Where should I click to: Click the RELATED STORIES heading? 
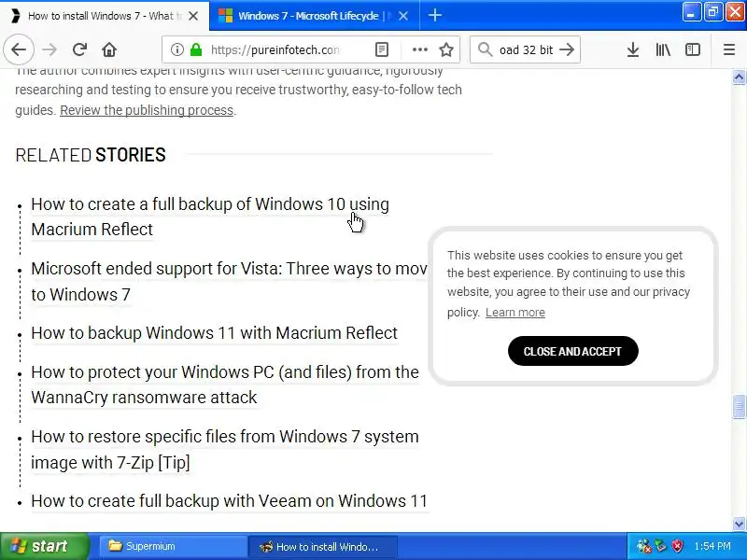click(91, 155)
